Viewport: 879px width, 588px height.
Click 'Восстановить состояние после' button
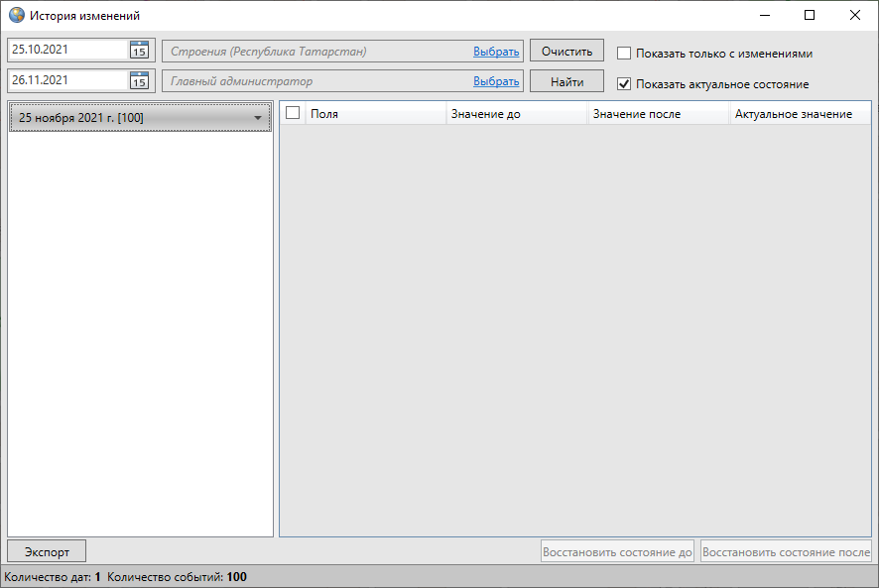786,551
